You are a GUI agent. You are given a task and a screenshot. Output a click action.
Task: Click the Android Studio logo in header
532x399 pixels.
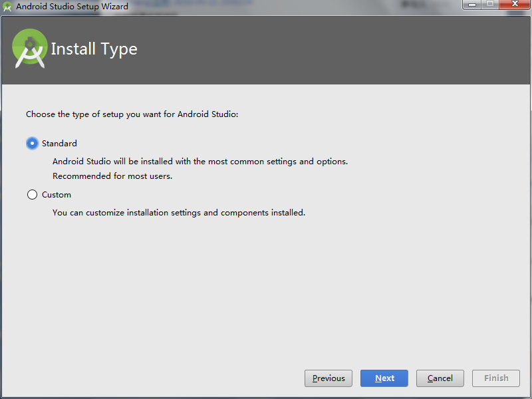pyautogui.click(x=30, y=49)
